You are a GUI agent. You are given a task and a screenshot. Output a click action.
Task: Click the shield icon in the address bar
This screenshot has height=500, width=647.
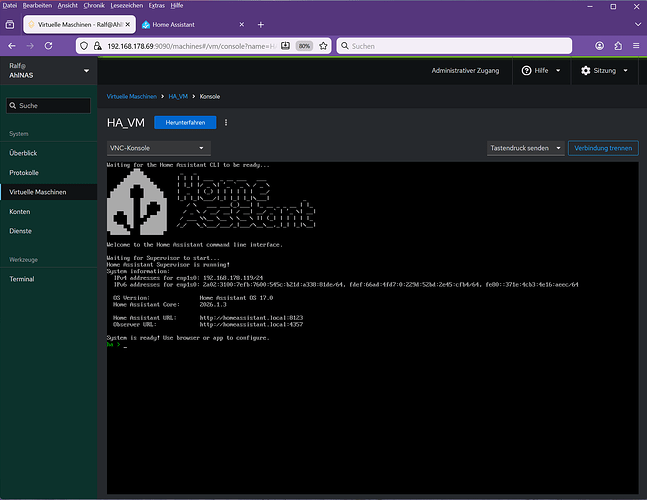[x=83, y=46]
